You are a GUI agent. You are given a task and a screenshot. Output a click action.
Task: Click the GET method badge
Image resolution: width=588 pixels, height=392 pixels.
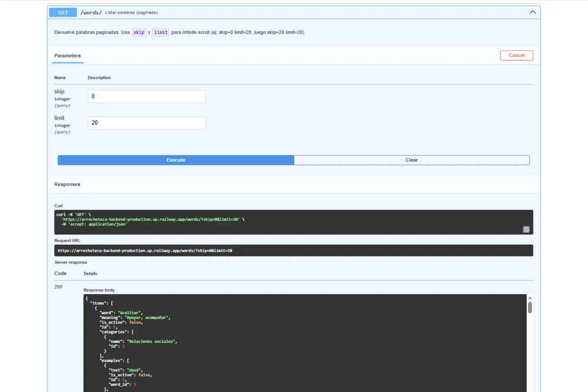pos(62,12)
